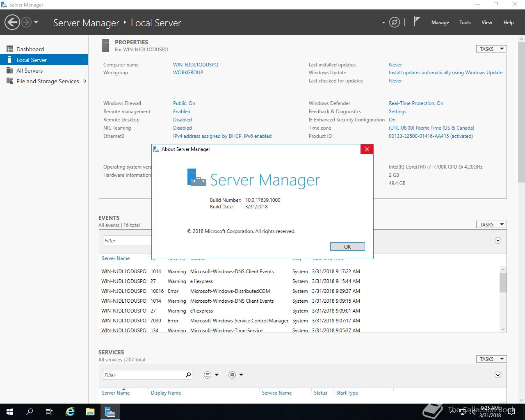This screenshot has height=420, width=525.
Task: Select DNS Client Events 9:17:22 AM row
Action: pyautogui.click(x=299, y=271)
